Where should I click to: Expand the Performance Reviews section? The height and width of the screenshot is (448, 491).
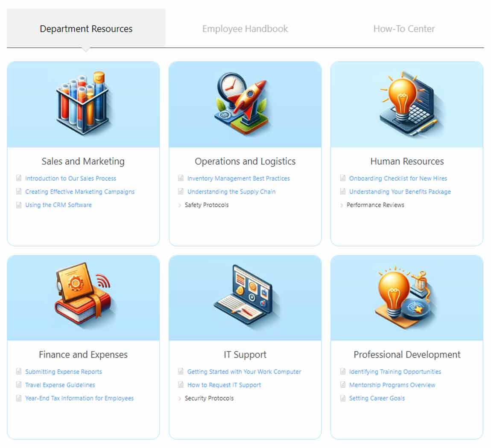(x=375, y=205)
